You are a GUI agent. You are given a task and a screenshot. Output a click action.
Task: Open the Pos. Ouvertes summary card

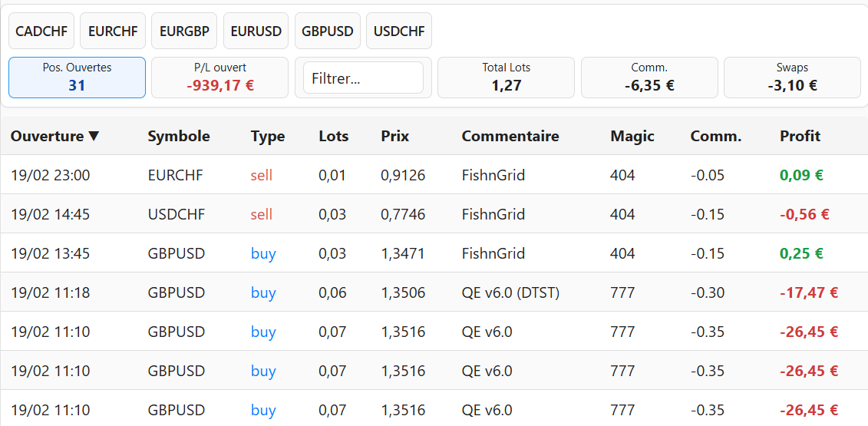click(x=77, y=78)
